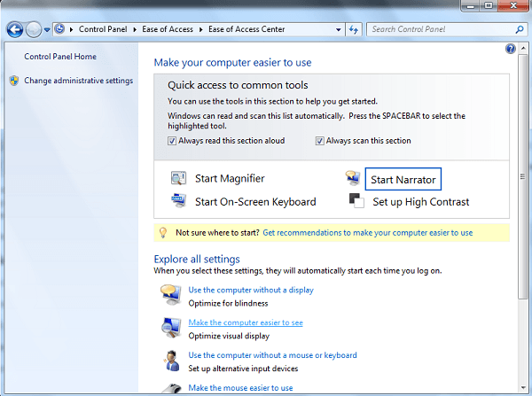Click the light bulb tip icon
The image size is (532, 396).
click(163, 233)
